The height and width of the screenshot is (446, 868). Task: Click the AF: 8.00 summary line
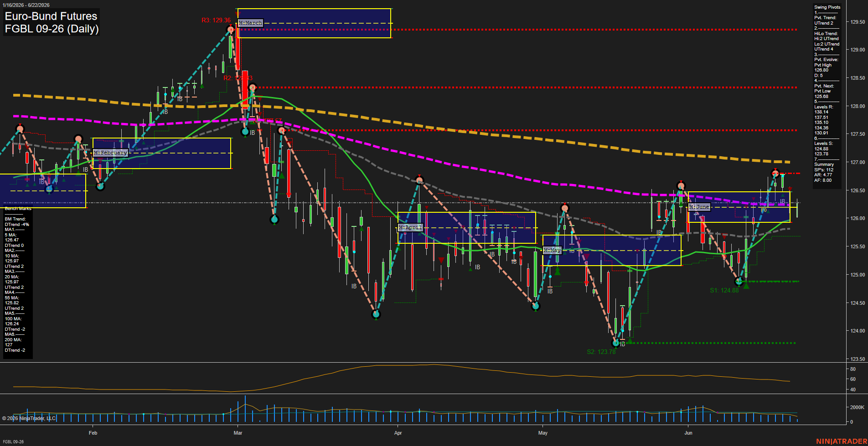tap(823, 180)
